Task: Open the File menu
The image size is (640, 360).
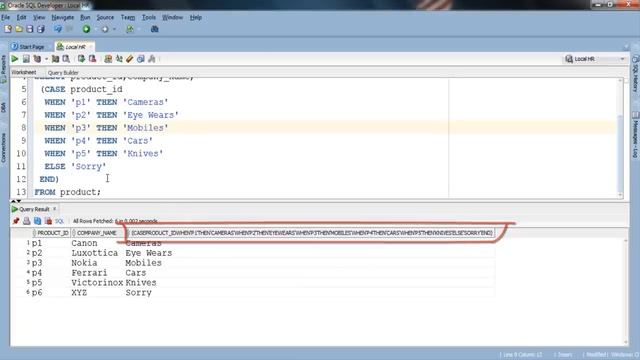Action: (x=6, y=18)
